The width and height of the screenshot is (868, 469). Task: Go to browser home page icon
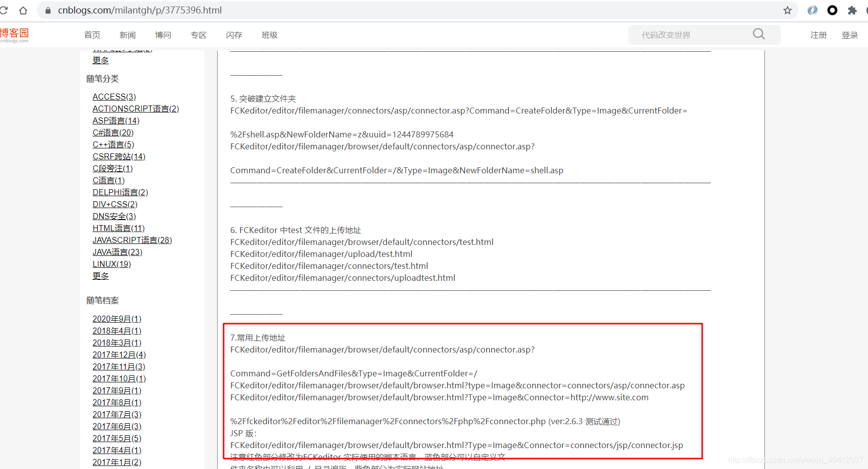(23, 10)
